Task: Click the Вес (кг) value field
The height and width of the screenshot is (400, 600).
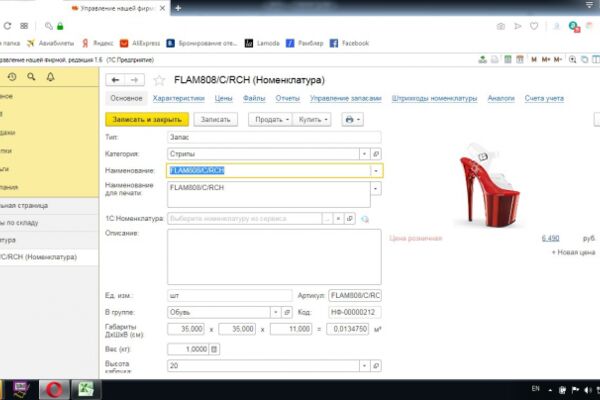Action: pyautogui.click(x=188, y=349)
